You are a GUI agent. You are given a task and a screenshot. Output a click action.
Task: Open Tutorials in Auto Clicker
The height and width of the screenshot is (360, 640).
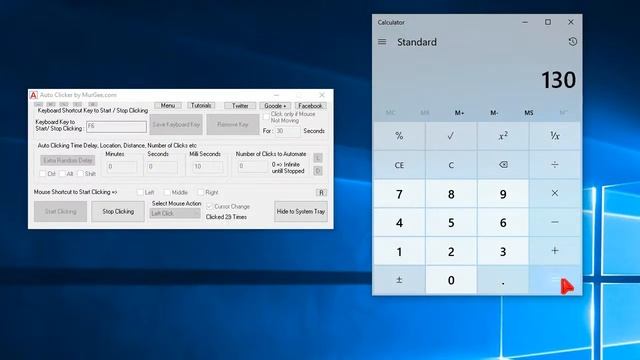[201, 105]
